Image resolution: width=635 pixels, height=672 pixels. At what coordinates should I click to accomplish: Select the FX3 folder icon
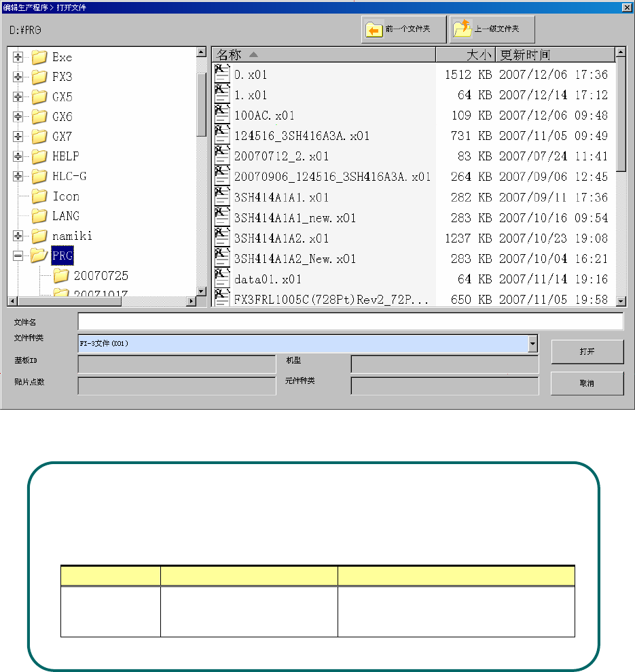(x=39, y=77)
